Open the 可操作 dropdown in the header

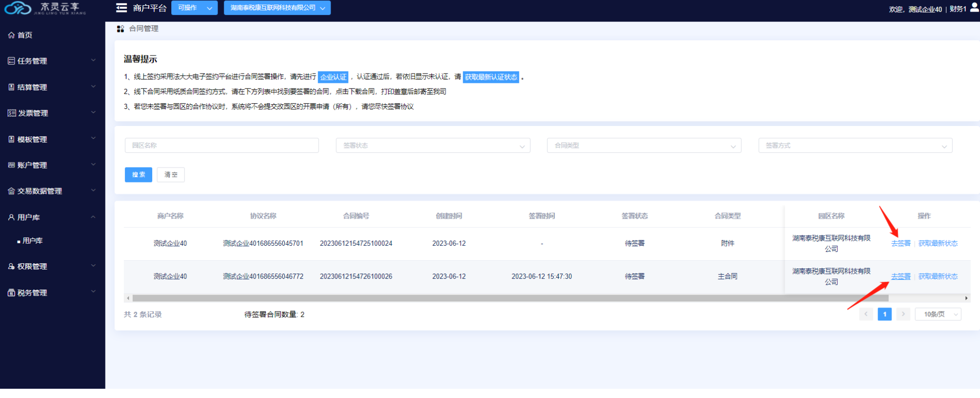[x=194, y=8]
